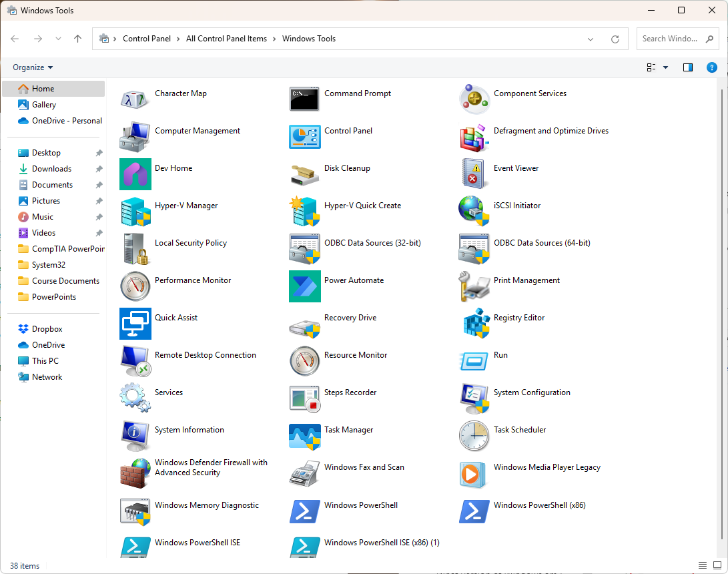Expand the address bar history dropdown
Image resolution: width=728 pixels, height=574 pixels.
[591, 39]
